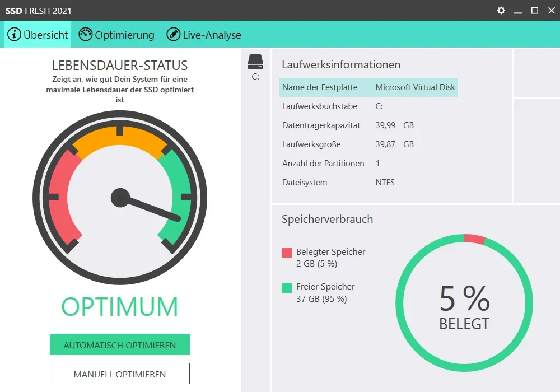Click the red Belegter Speicher swatch
560x392 pixels.
pos(287,253)
